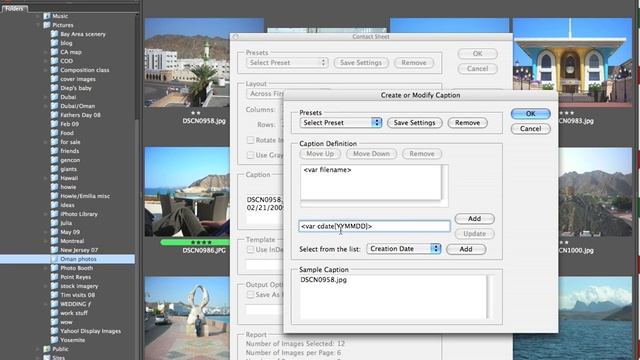Open the Creation Date list dropdown
This screenshot has height=360, width=640.
(404, 249)
